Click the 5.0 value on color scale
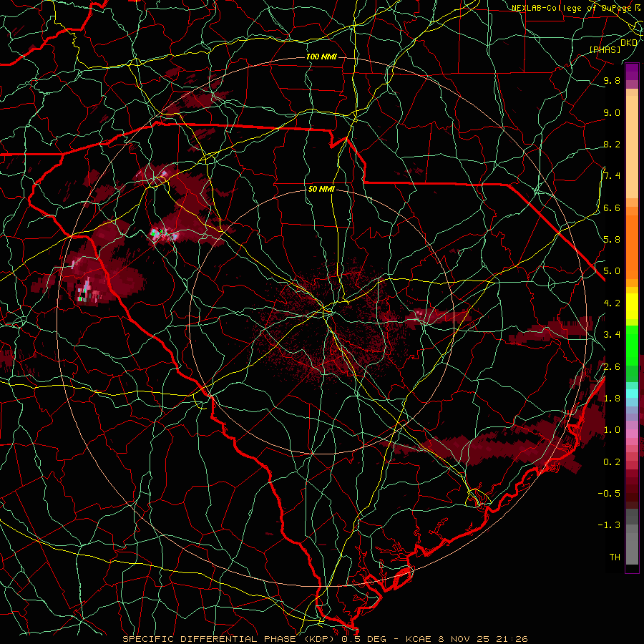 (612, 271)
